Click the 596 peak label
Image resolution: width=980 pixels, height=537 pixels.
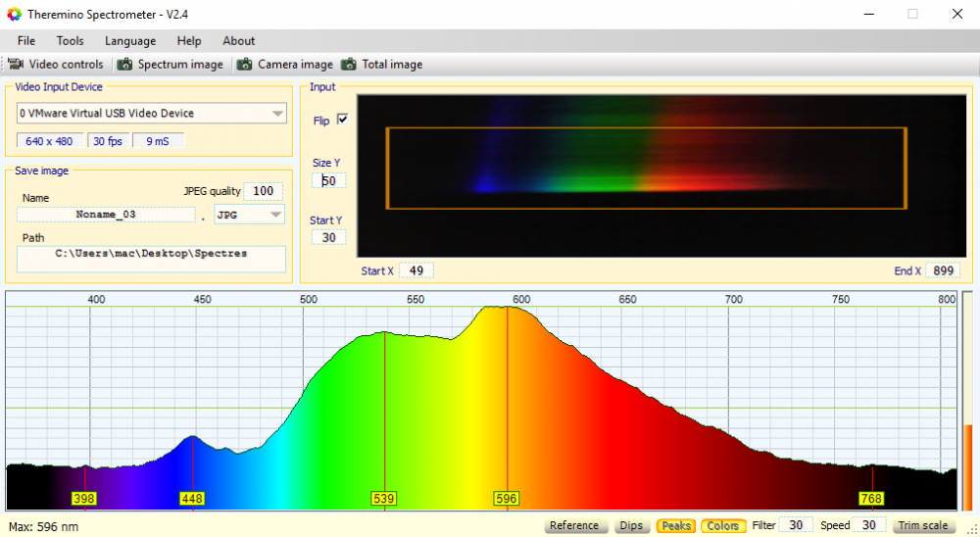point(506,498)
